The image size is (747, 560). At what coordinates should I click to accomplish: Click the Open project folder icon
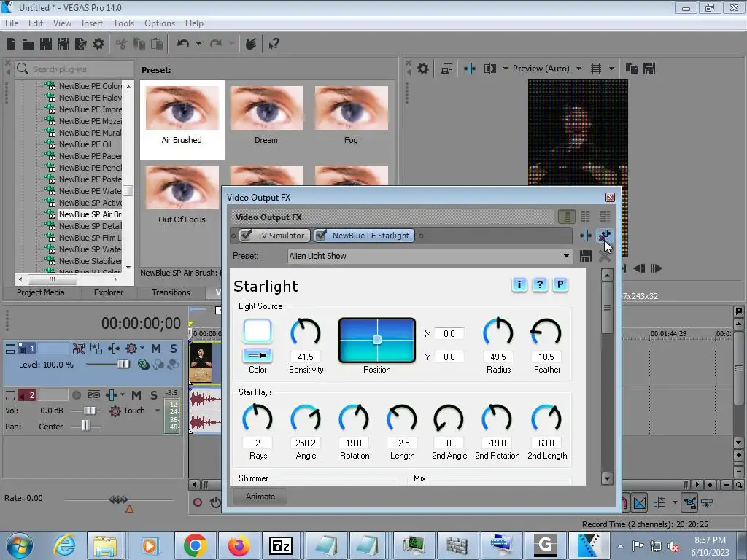click(x=28, y=44)
